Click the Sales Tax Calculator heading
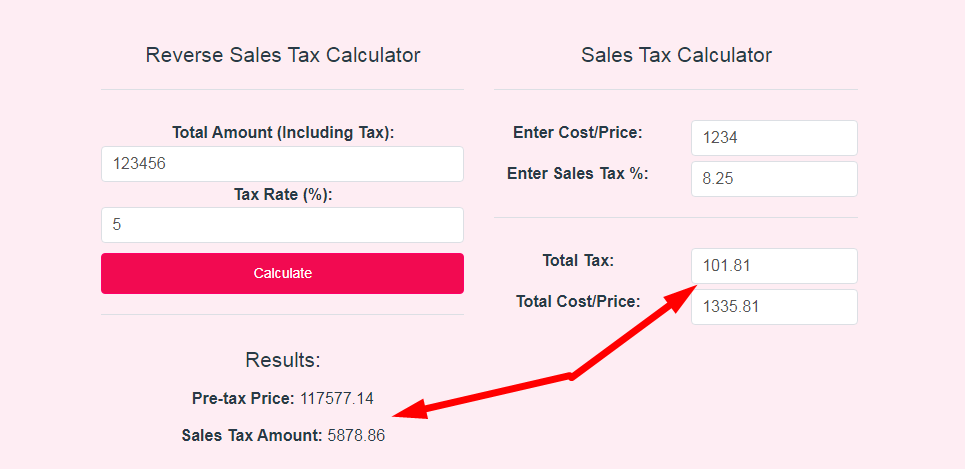965x469 pixels. [x=676, y=55]
